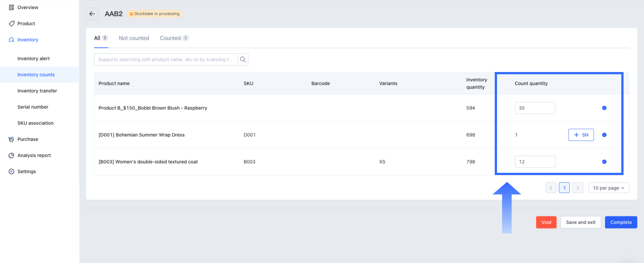Click the Purchase cart icon
The width and height of the screenshot is (644, 263).
click(11, 139)
